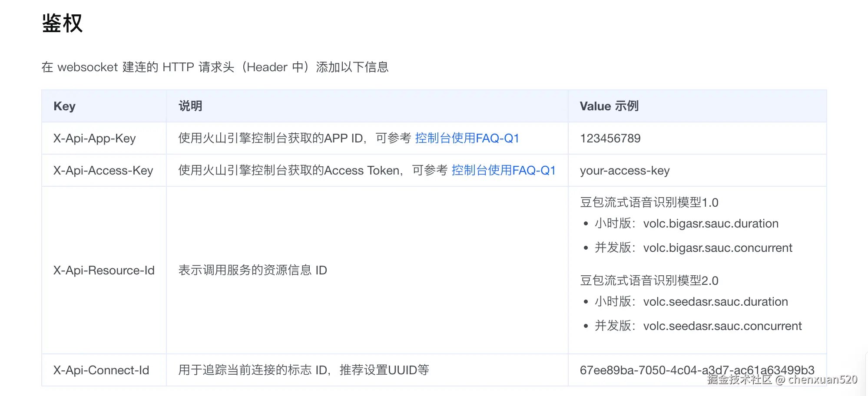868x396 pixels.
Task: Click the your-access-key example value
Action: click(624, 171)
